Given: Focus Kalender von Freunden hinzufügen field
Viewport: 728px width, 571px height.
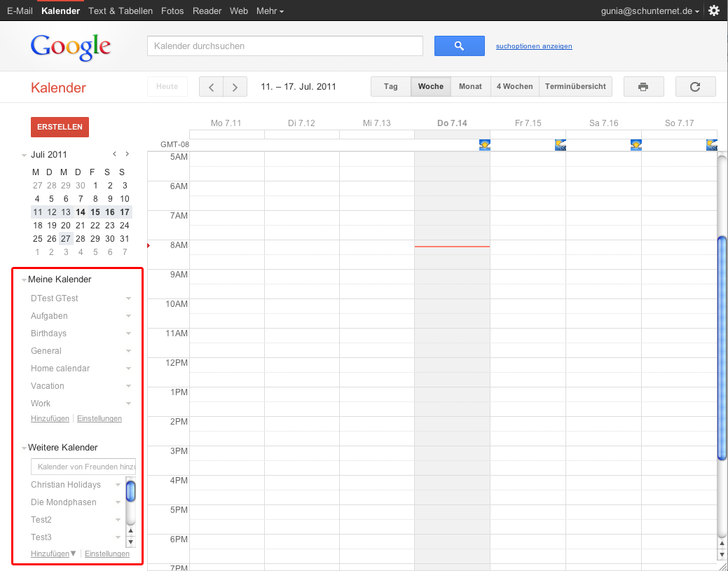Looking at the screenshot, I should click(x=83, y=467).
